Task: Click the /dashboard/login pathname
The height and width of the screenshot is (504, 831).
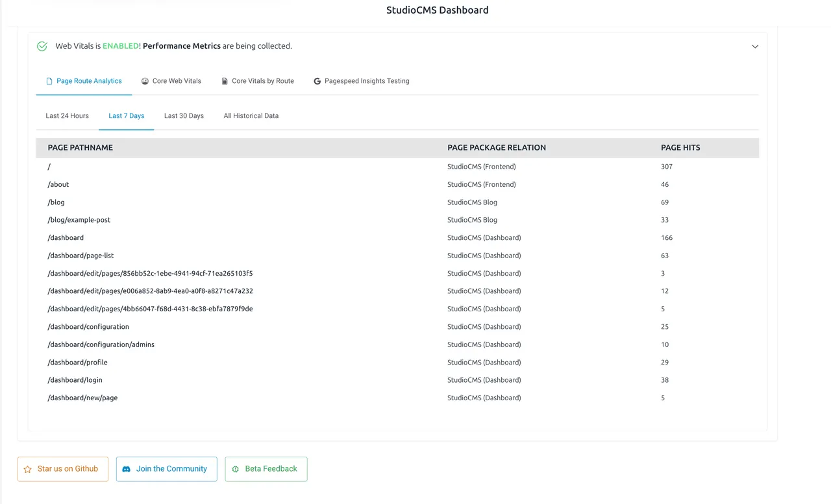Action: [x=75, y=380]
